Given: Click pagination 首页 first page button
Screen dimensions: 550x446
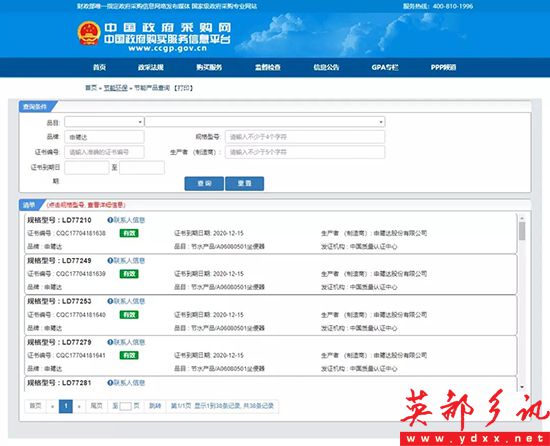Looking at the screenshot, I should pos(35,406).
